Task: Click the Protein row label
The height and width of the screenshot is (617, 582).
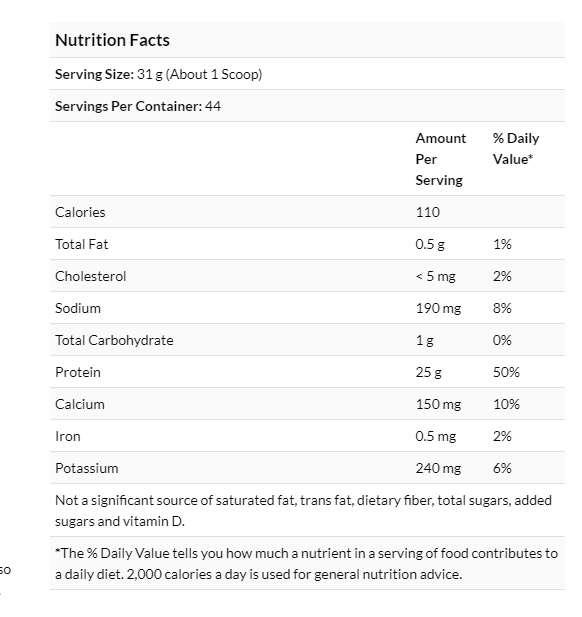Action: 78,372
